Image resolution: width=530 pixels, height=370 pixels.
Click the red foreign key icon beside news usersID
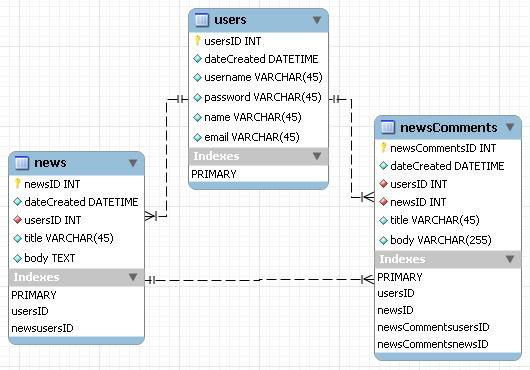18,220
